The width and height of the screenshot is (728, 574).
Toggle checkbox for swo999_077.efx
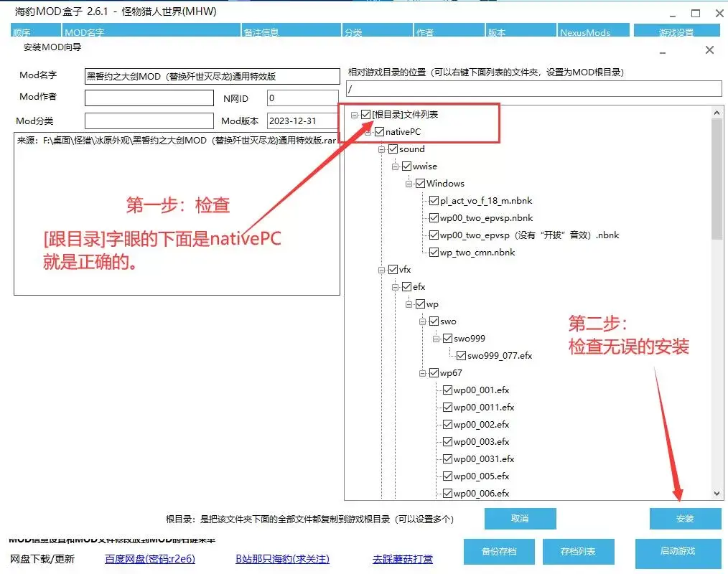click(x=461, y=356)
